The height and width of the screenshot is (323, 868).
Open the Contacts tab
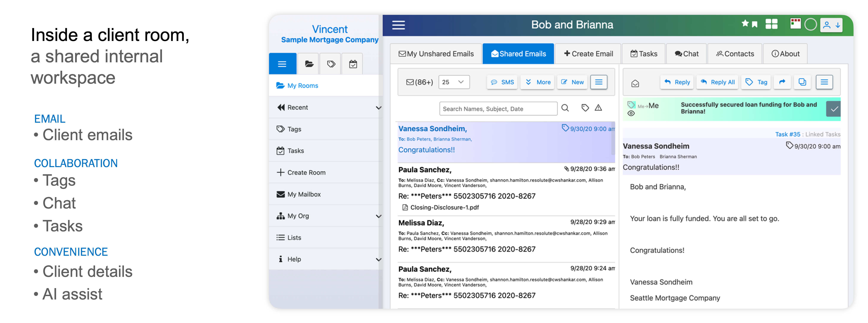pos(735,54)
